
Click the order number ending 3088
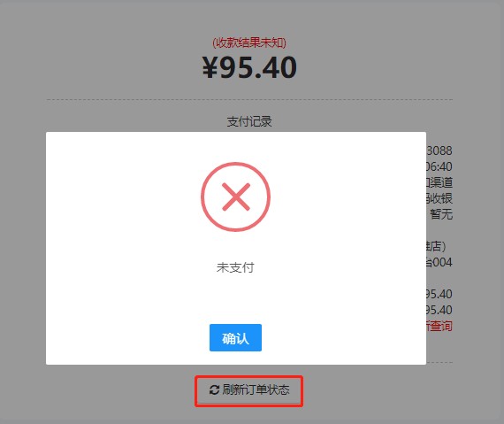coord(439,150)
